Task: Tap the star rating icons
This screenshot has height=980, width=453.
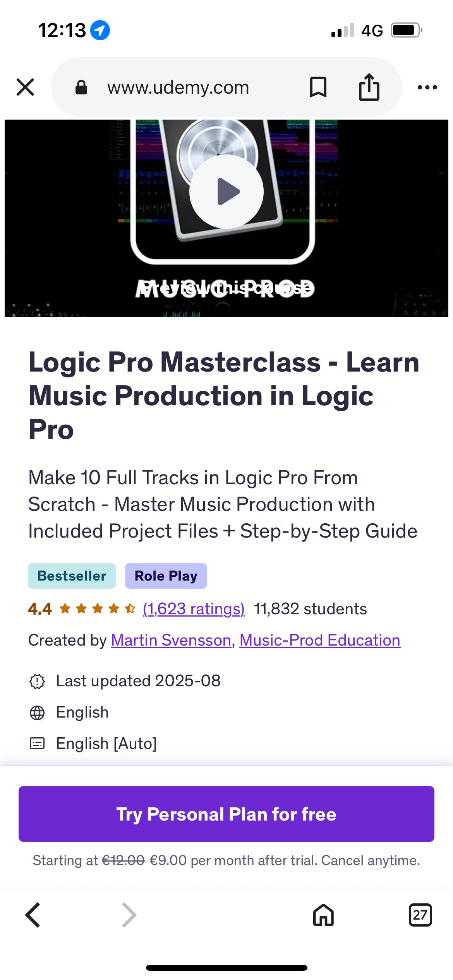Action: click(97, 609)
